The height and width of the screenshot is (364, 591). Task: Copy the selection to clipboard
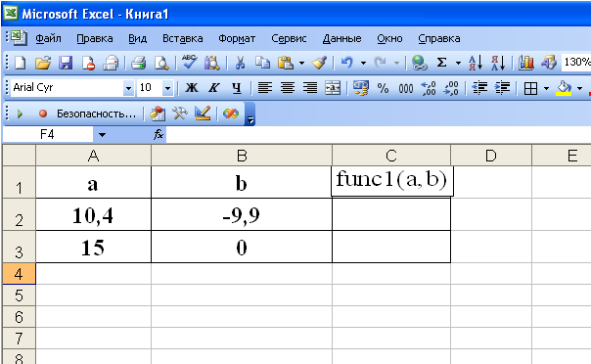click(262, 63)
